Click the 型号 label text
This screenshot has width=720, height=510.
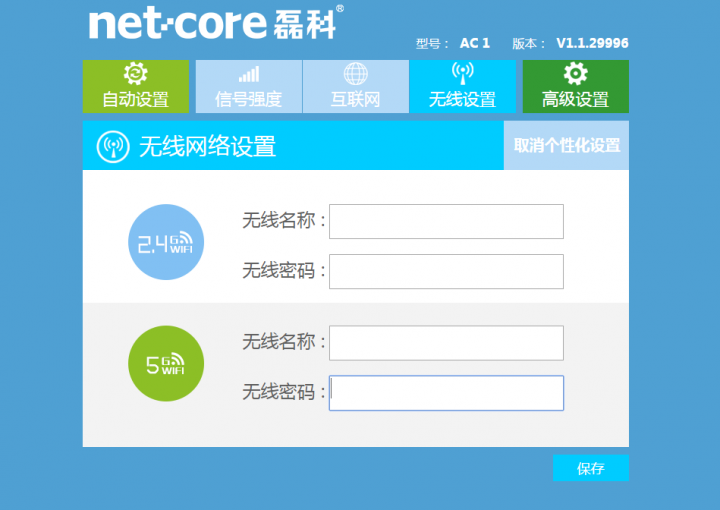coord(432,44)
